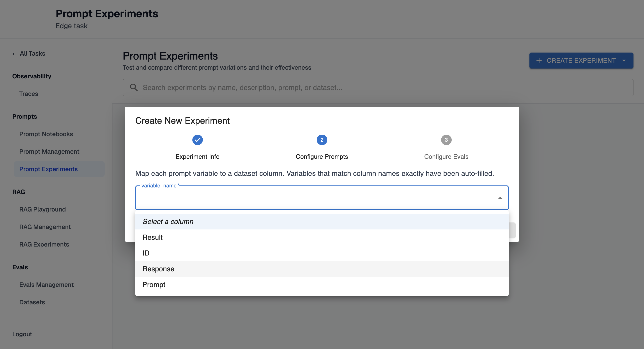Select the Result column option

(152, 237)
